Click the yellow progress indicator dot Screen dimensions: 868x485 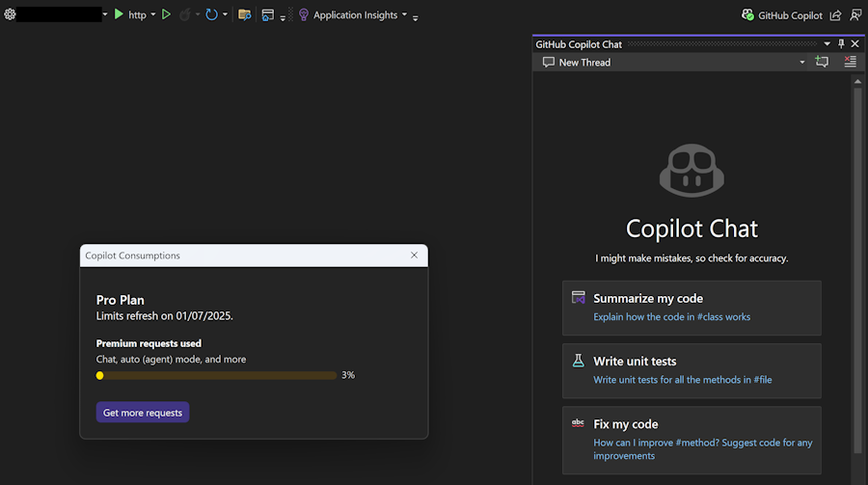[99, 375]
